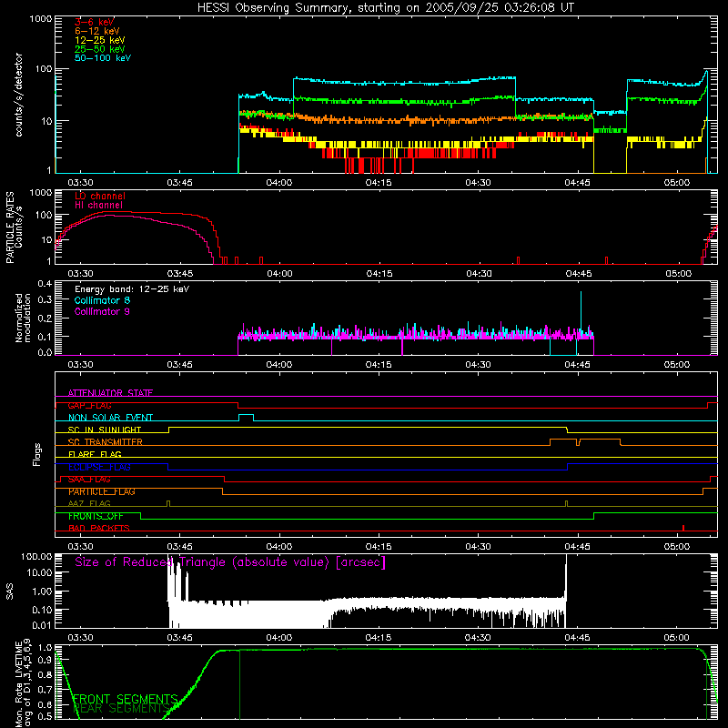Click the vertical 'Flags' axis label
Screen dimensions: 728x728
click(x=36, y=454)
